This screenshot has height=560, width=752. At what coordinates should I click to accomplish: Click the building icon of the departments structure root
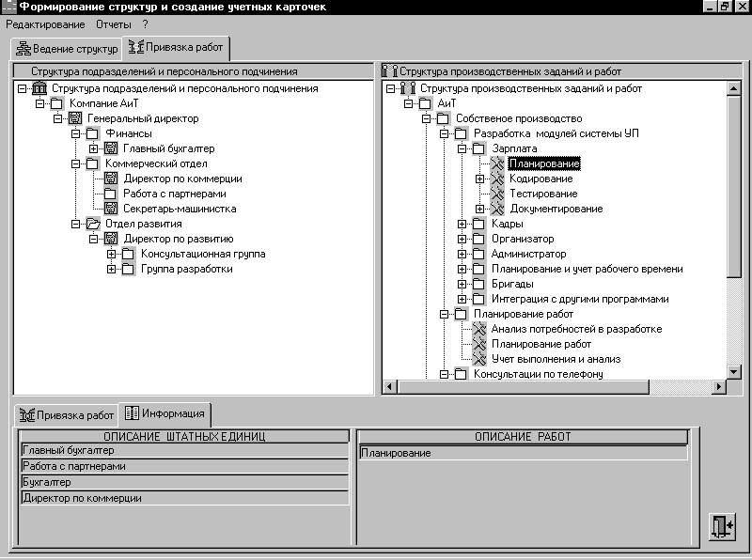pos(39,88)
